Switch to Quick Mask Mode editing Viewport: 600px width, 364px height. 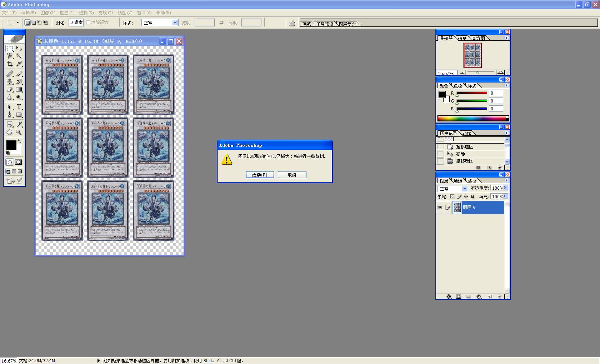pyautogui.click(x=19, y=162)
